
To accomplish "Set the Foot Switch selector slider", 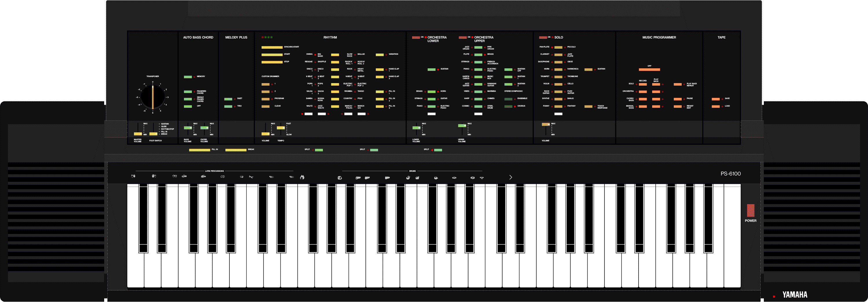I will tap(153, 134).
